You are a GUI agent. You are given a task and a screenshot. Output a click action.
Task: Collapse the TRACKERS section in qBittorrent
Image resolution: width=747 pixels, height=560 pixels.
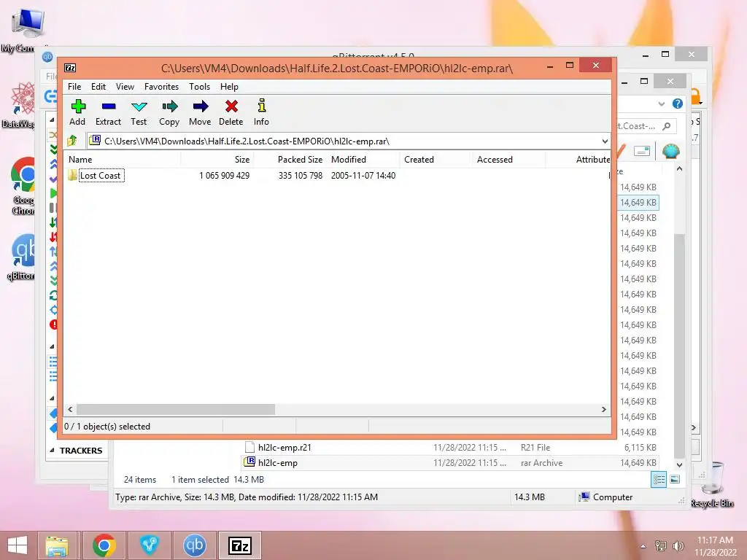pyautogui.click(x=52, y=451)
